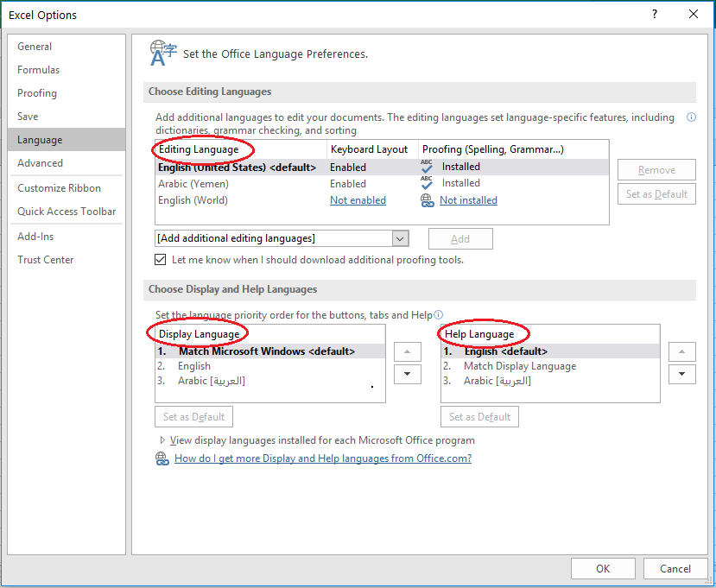Select English (World) editing language row
The height and width of the screenshot is (588, 716).
382,200
